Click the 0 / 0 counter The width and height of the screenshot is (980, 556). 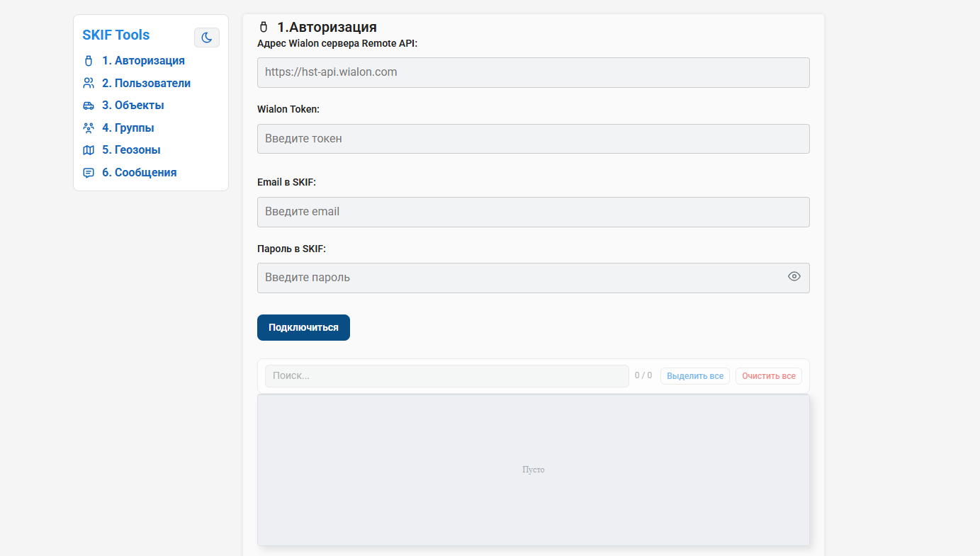[643, 375]
